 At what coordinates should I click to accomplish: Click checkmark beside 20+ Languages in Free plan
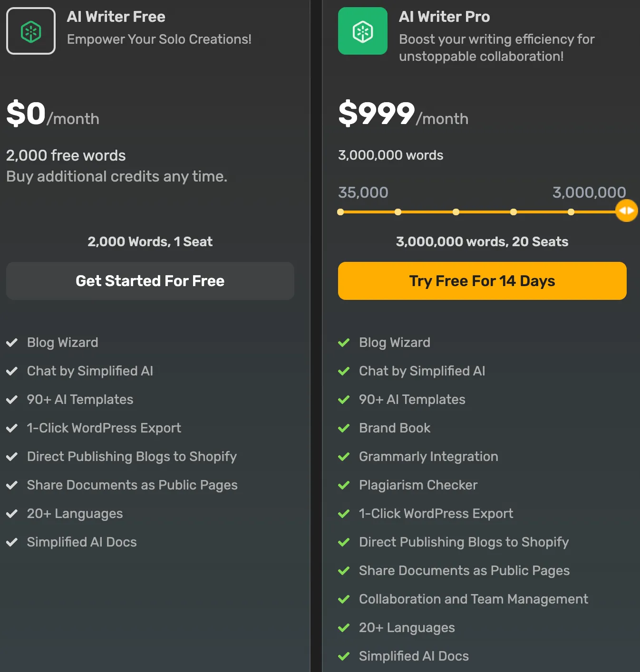point(12,513)
